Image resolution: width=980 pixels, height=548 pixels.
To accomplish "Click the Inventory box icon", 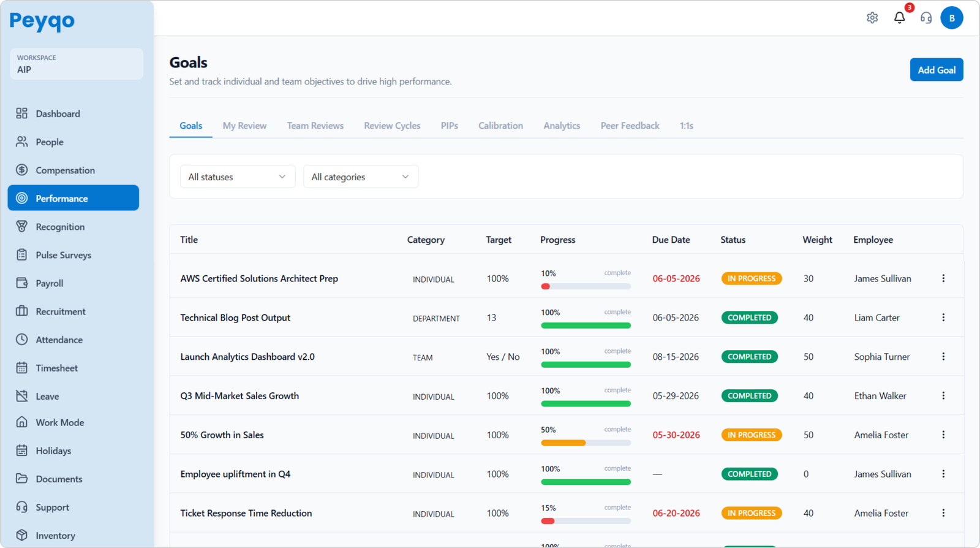I will 22,535.
